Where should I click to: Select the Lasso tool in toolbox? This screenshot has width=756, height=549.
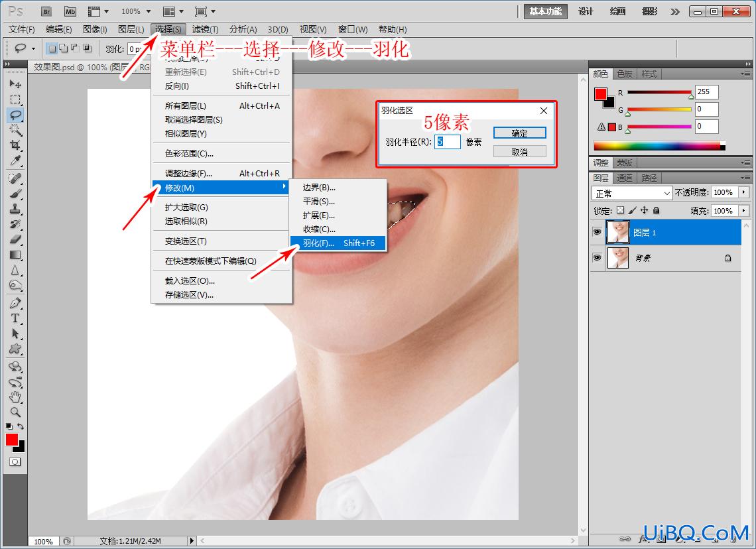click(15, 115)
